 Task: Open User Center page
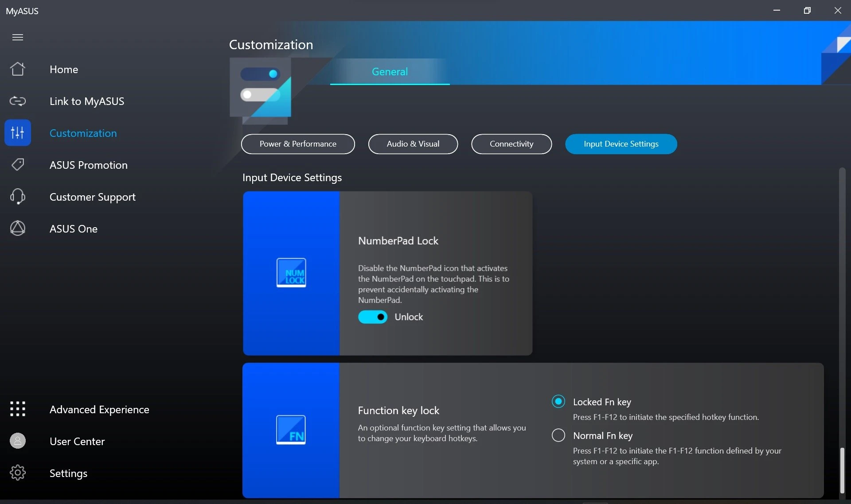[77, 441]
